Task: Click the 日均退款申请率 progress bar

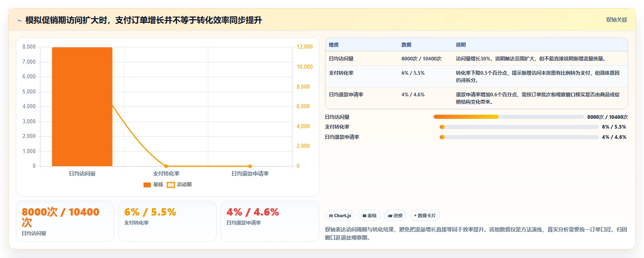Action: (x=519, y=137)
